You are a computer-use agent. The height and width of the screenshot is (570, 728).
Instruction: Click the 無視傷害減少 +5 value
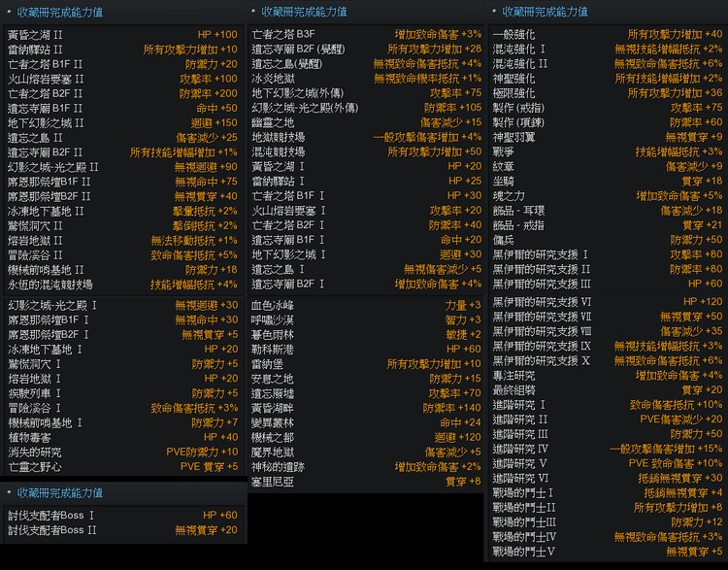[x=443, y=269]
